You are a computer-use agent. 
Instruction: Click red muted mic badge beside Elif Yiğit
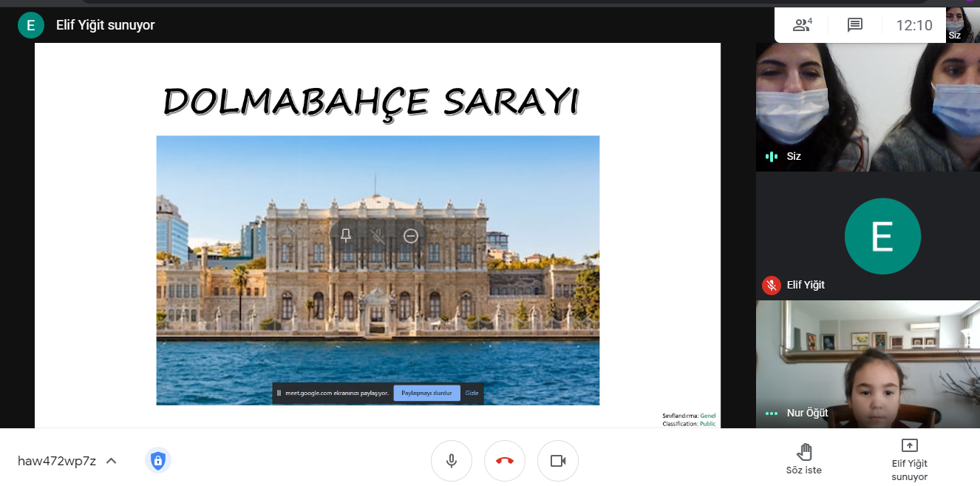pos(772,285)
